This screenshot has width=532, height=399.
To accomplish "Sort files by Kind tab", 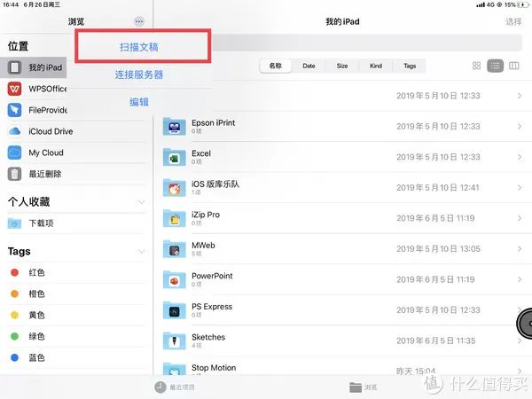I will [x=376, y=66].
